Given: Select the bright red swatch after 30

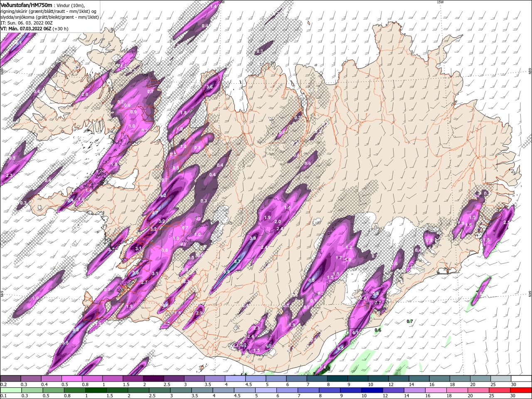Looking at the screenshot, I should tap(521, 390).
